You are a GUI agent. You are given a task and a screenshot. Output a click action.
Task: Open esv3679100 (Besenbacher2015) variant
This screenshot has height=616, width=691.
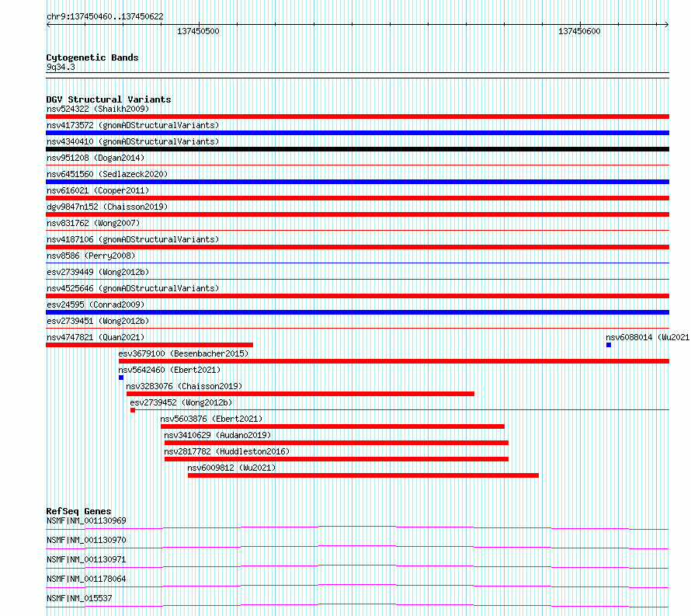pyautogui.click(x=183, y=353)
